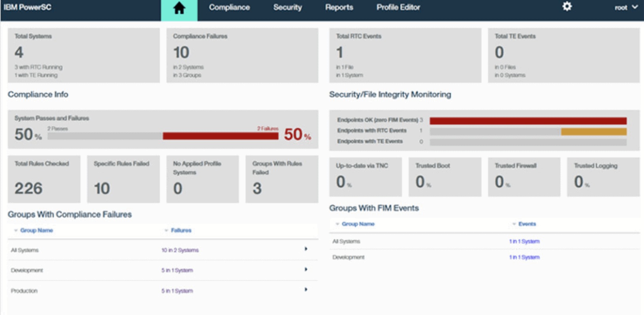Open Development '5 in 1 System' failures link

tap(177, 270)
